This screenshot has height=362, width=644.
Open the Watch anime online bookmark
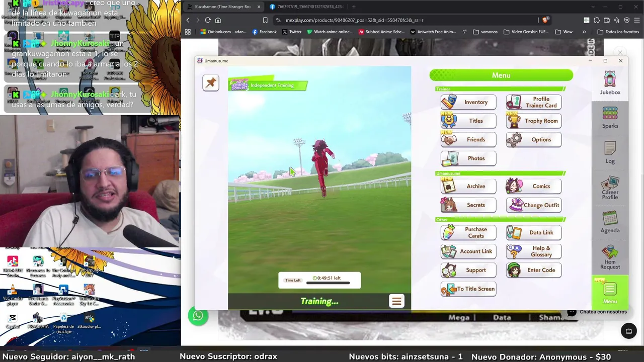[x=330, y=32]
